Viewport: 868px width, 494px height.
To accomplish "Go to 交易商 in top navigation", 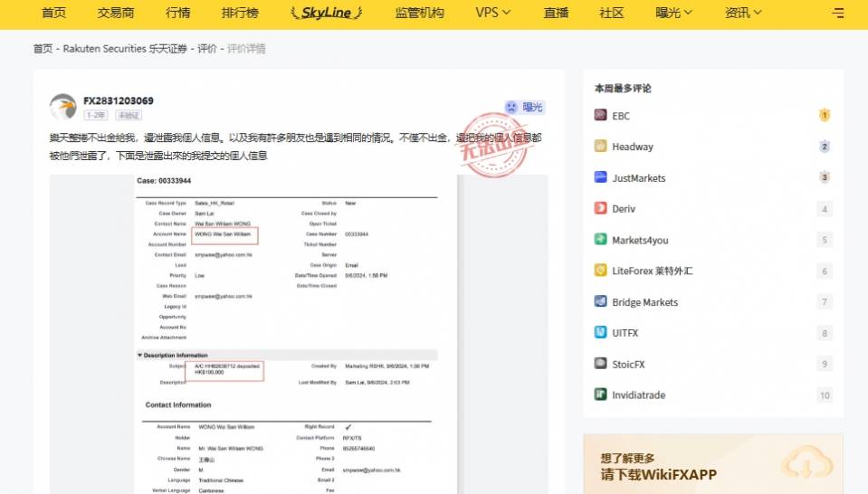I will [116, 13].
